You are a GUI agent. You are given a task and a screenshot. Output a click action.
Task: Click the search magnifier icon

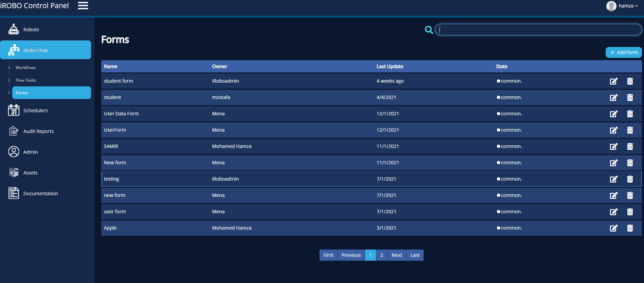(429, 30)
